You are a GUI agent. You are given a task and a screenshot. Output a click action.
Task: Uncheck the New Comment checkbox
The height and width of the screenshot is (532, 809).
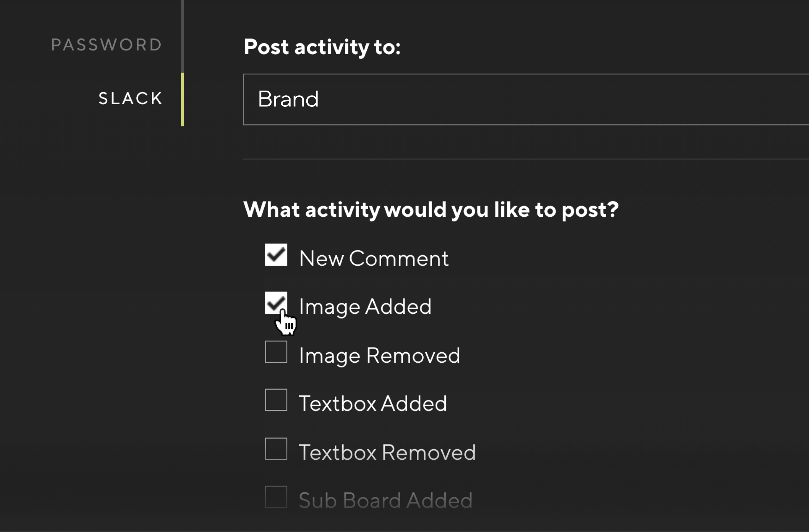276,255
